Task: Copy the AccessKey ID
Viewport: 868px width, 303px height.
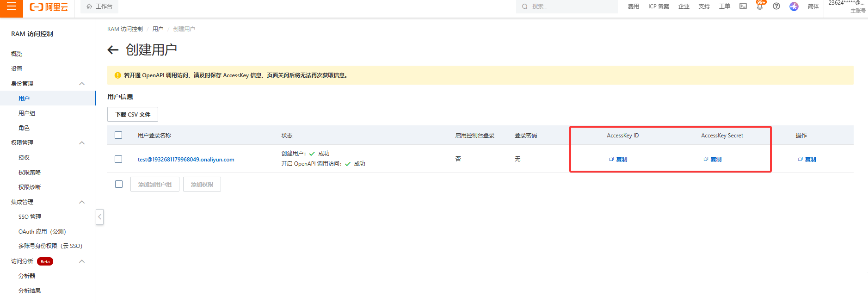Action: coord(618,159)
